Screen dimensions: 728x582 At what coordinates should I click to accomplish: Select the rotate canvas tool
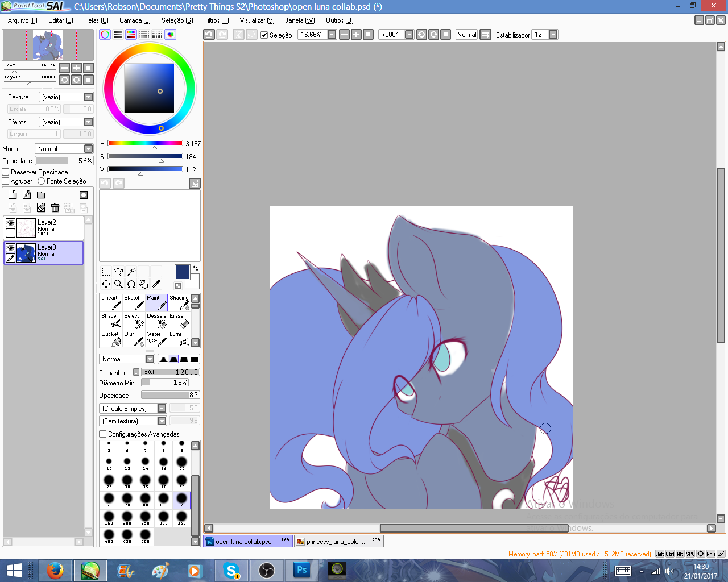click(x=131, y=284)
